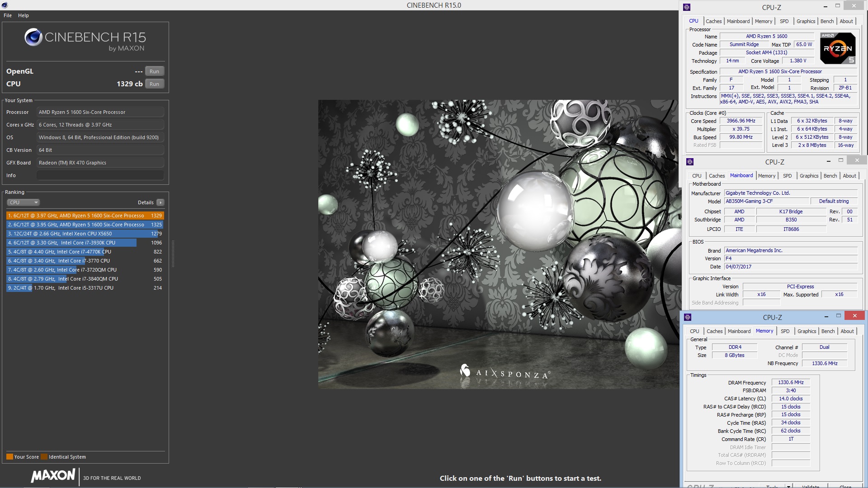Image resolution: width=868 pixels, height=488 pixels.
Task: Click the DRAM Frequency 1330.6 MHz value
Action: point(791,383)
